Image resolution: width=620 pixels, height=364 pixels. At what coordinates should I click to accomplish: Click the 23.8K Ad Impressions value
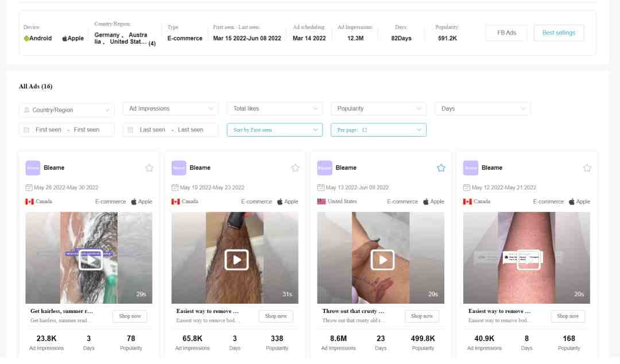(x=46, y=339)
